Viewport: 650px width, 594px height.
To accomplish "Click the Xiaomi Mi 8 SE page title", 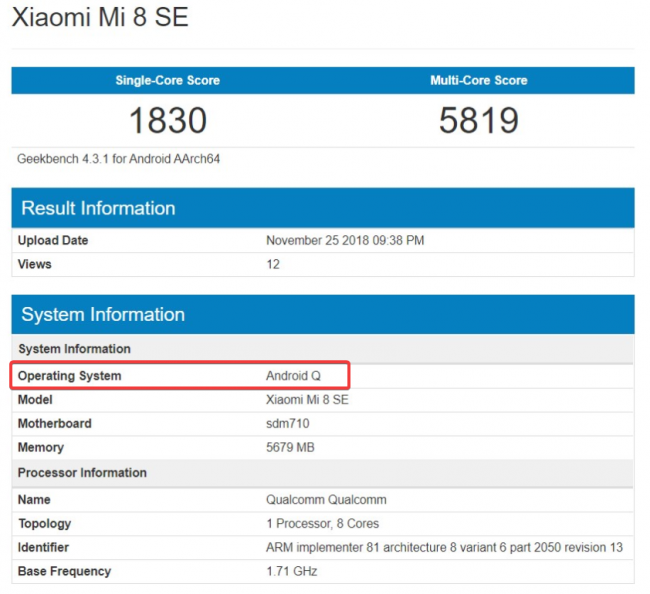I will click(100, 19).
